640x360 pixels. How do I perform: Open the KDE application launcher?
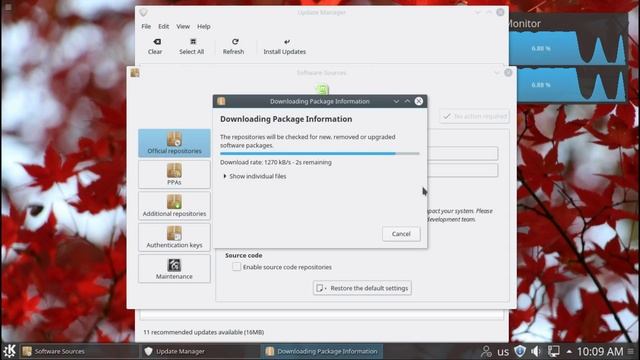click(9, 351)
